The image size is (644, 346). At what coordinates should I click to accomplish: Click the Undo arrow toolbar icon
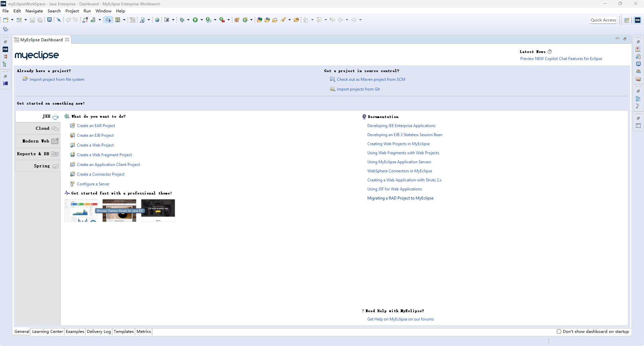tap(68, 20)
